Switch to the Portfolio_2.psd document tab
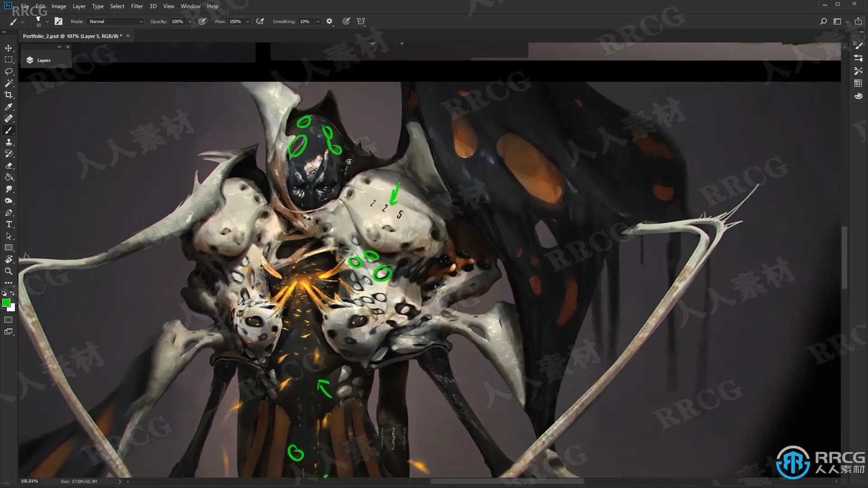Viewport: 868px width, 488px height. (x=72, y=36)
